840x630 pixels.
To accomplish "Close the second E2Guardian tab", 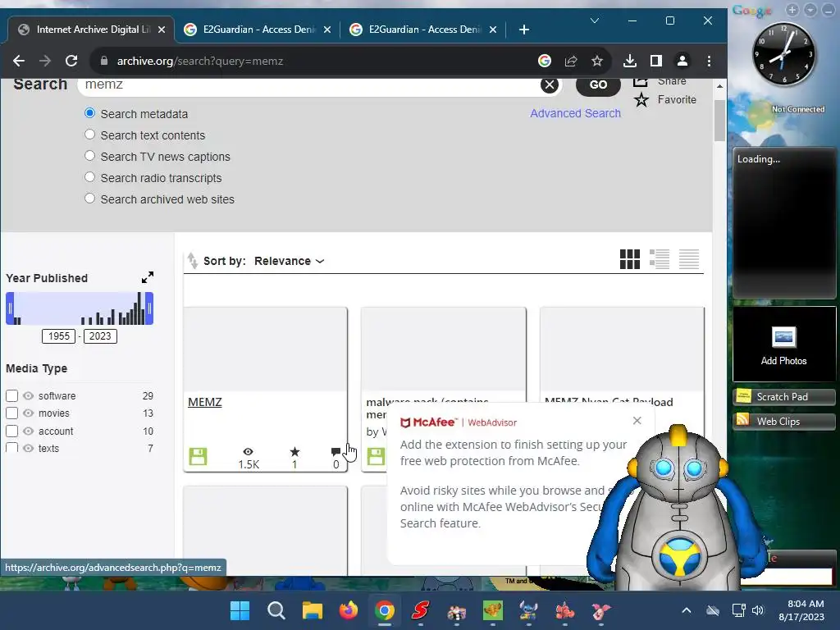I will click(493, 30).
